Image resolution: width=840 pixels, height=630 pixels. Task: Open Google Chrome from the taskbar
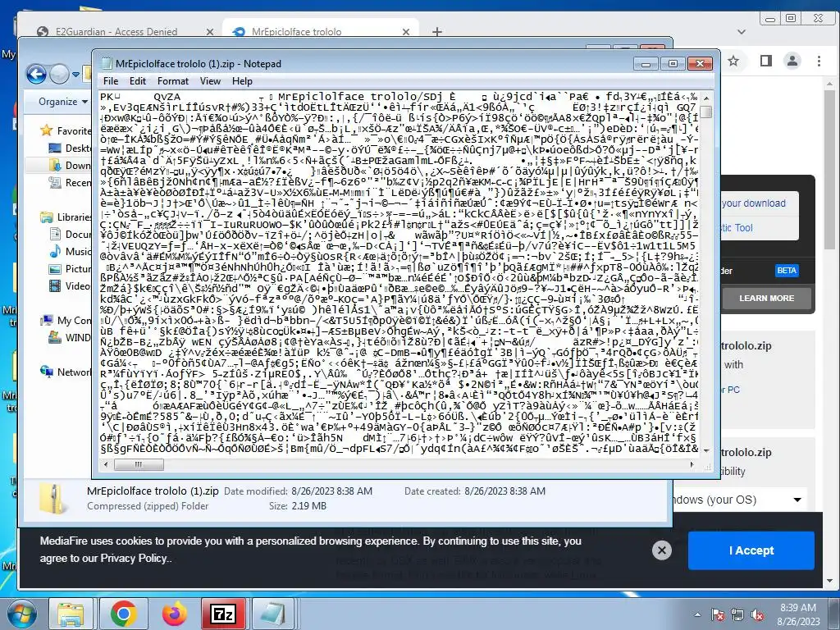click(x=123, y=614)
